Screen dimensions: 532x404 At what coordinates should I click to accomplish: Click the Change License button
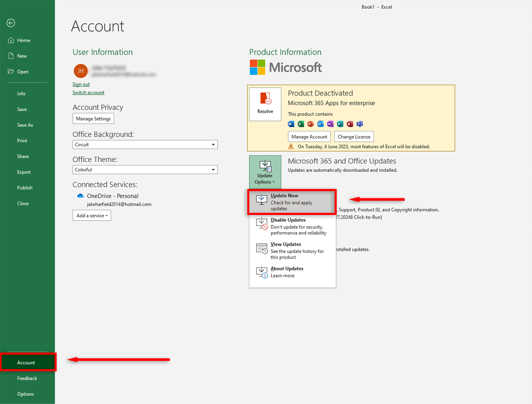[354, 137]
